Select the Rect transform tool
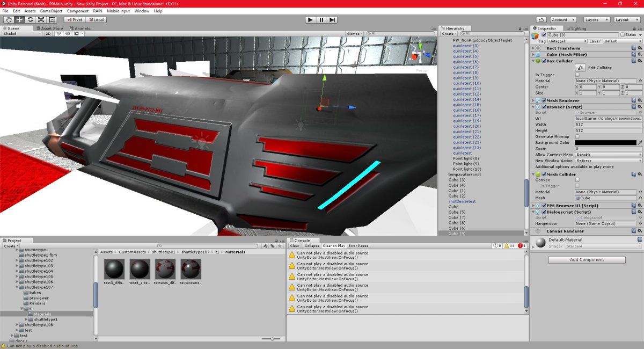Viewport: 644px width, 349px height. pos(52,20)
